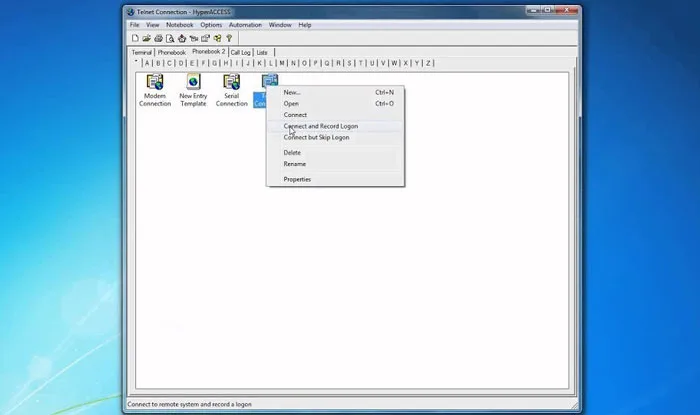
Task: Choose Connect but Skip Logon
Action: coord(336,137)
